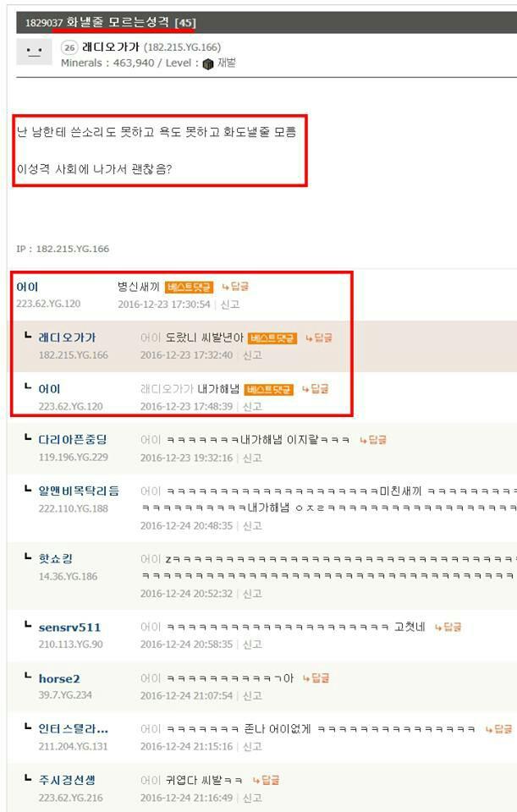Screen dimensions: 517x812
Task: Reply to 주시경선생's comment via 답글
Action: click(x=267, y=781)
